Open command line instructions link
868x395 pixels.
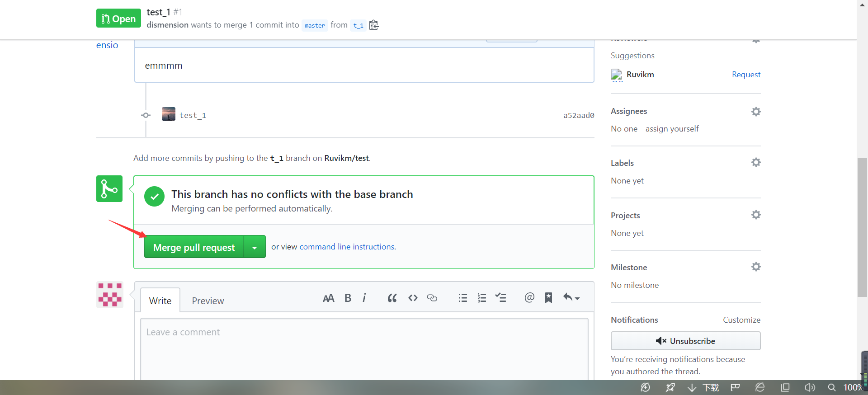[x=347, y=247]
